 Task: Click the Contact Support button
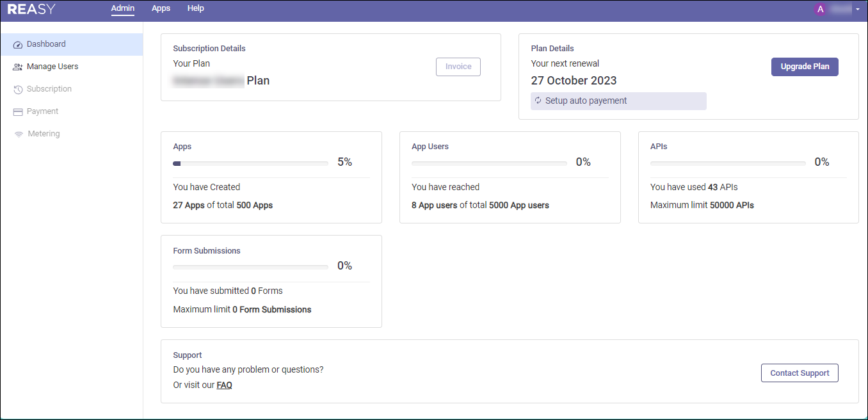(x=800, y=373)
